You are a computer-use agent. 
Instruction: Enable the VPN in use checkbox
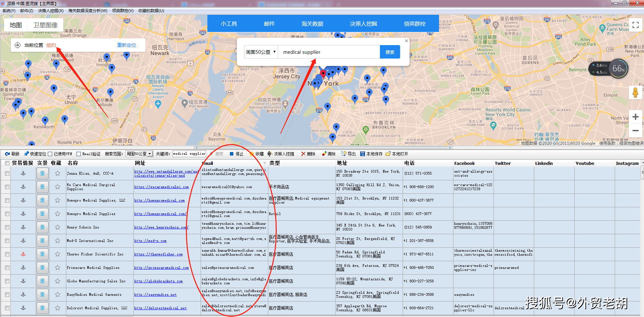tap(50, 154)
